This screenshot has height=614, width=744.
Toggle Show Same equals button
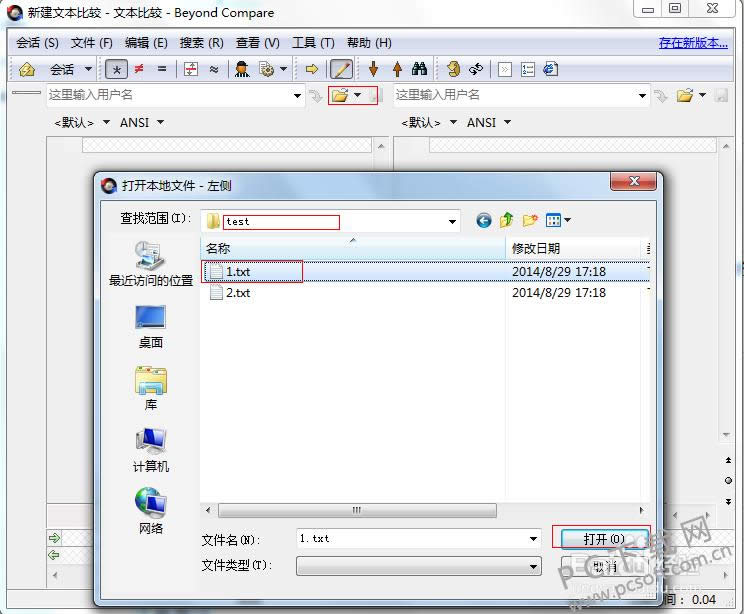point(162,69)
